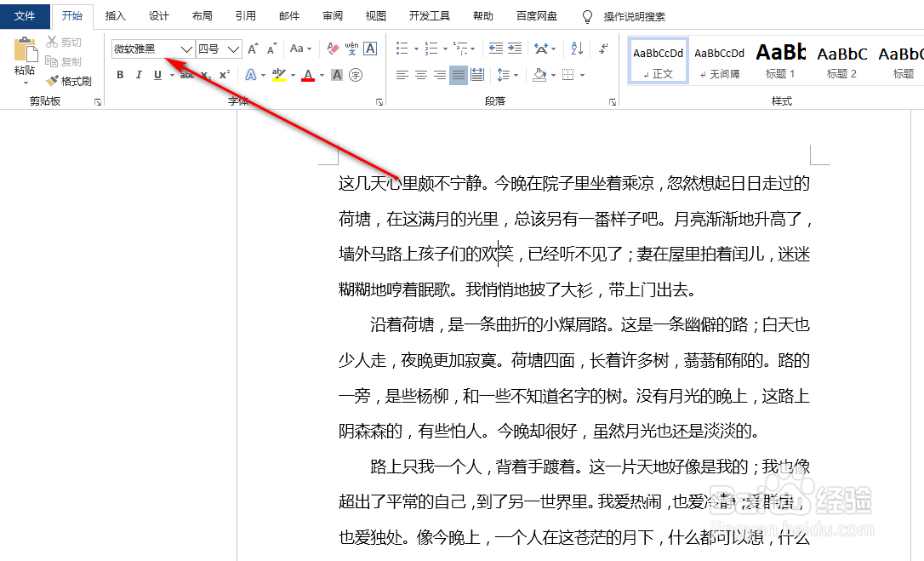Click the 操作说明搜索 search box
The width and height of the screenshot is (924, 561).
pos(634,16)
